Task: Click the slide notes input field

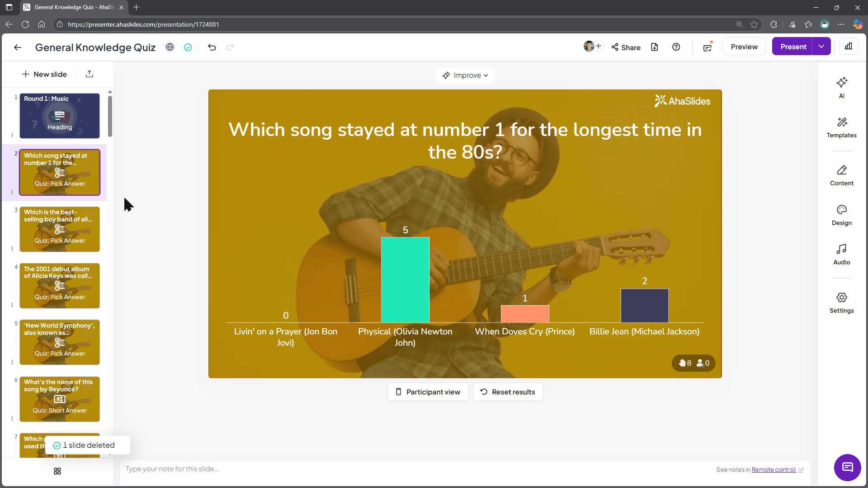Action: [x=407, y=469]
